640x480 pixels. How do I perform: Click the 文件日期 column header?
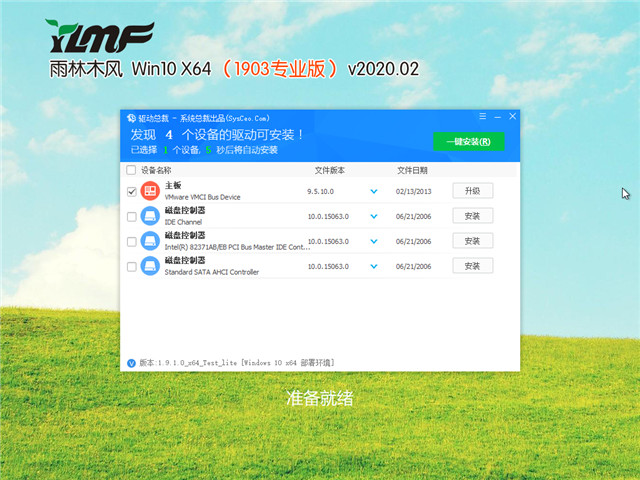412,170
